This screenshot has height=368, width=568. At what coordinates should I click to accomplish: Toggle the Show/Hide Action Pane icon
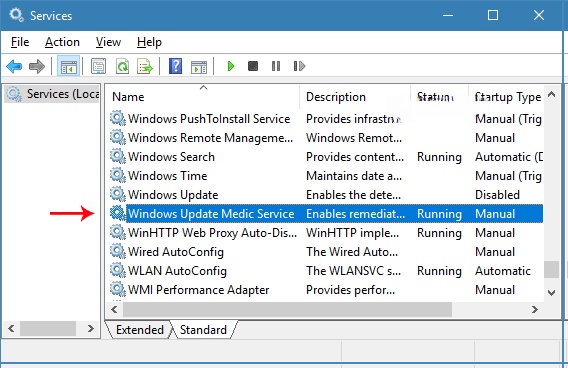point(199,66)
